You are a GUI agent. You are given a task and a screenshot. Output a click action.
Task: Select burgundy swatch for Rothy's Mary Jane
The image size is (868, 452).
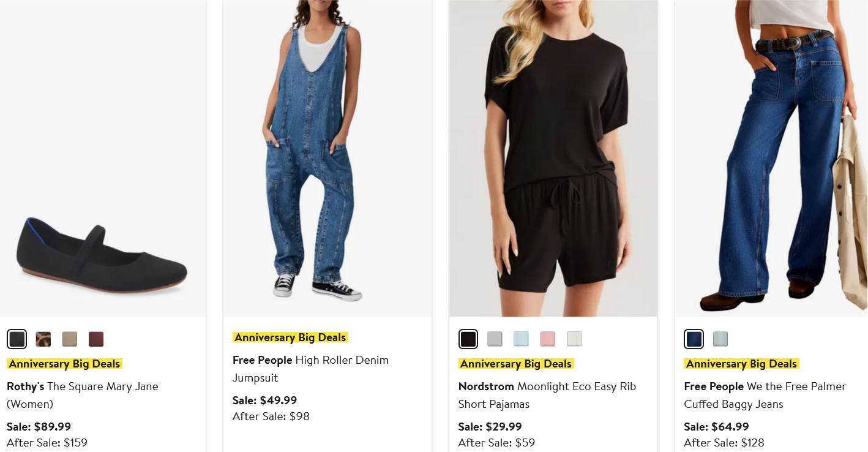[96, 339]
